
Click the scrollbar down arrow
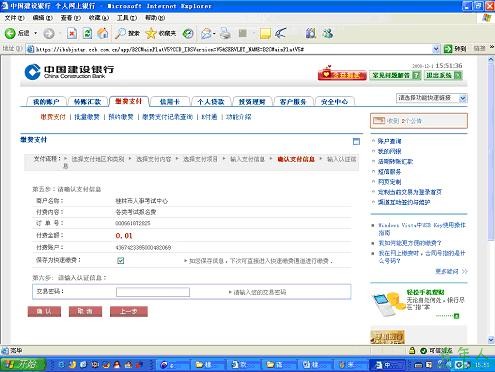491,340
